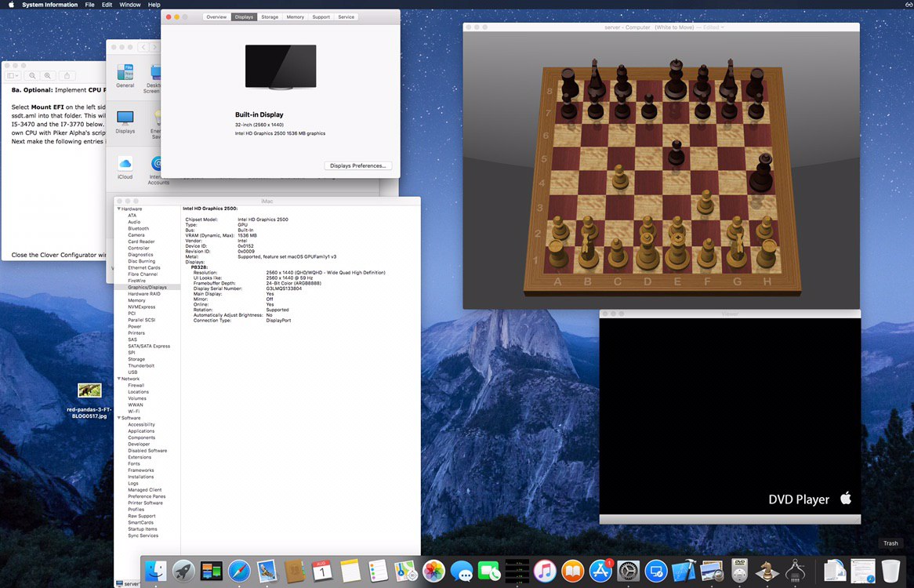Image resolution: width=914 pixels, height=588 pixels.
Task: Open the Window menu
Action: 130,5
